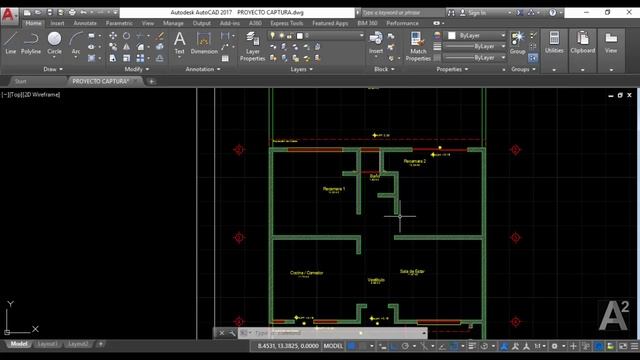Click the Undo arrow in quick access toolbar
Viewport: 640px width, 360px height.
pos(83,13)
